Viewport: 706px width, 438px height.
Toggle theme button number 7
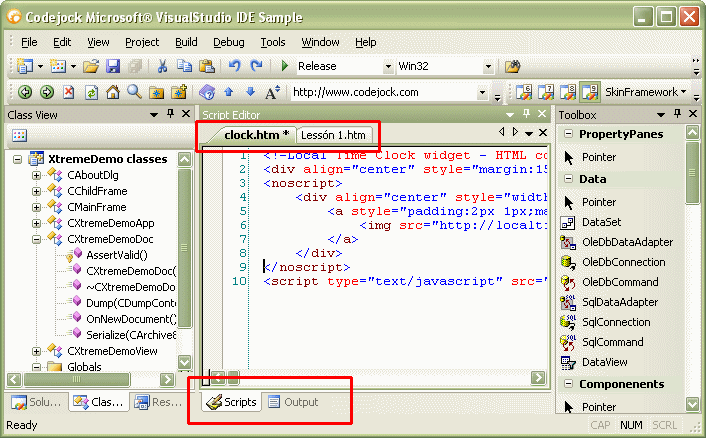(546, 92)
